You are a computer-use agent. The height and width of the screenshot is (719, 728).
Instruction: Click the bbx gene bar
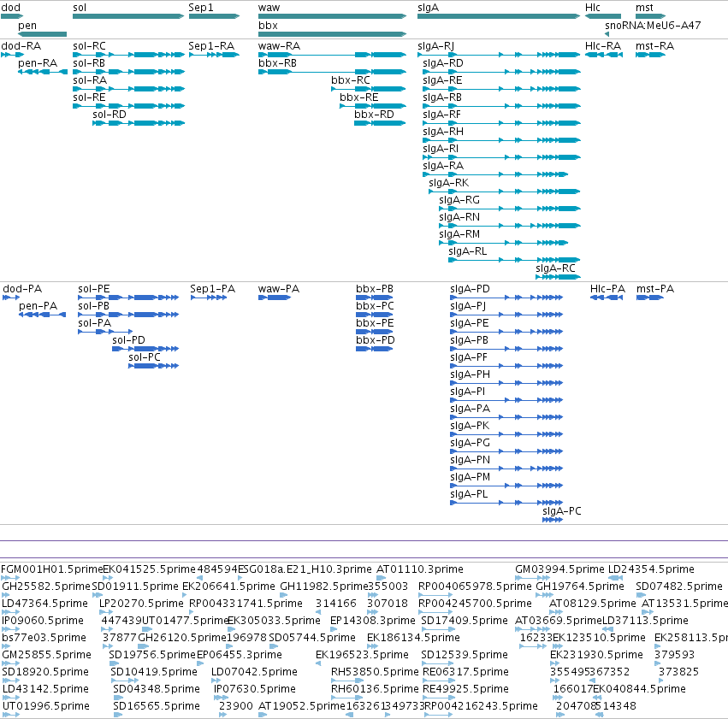click(x=333, y=34)
